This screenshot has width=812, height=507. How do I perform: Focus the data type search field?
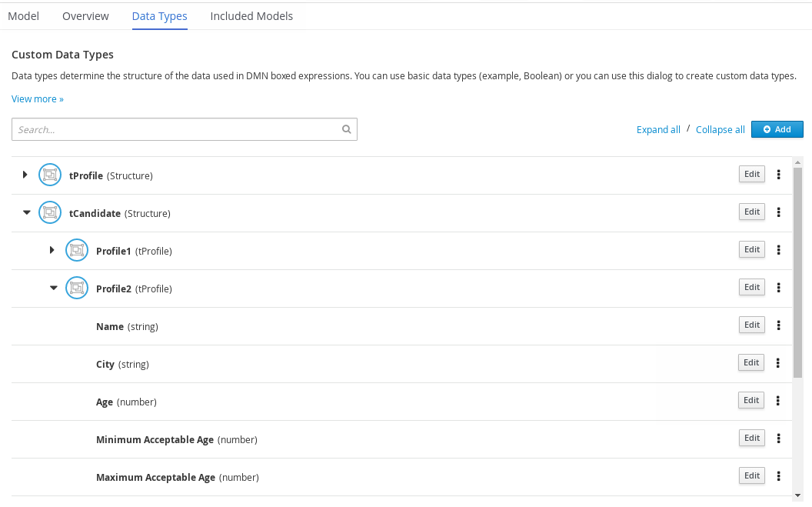coord(177,129)
